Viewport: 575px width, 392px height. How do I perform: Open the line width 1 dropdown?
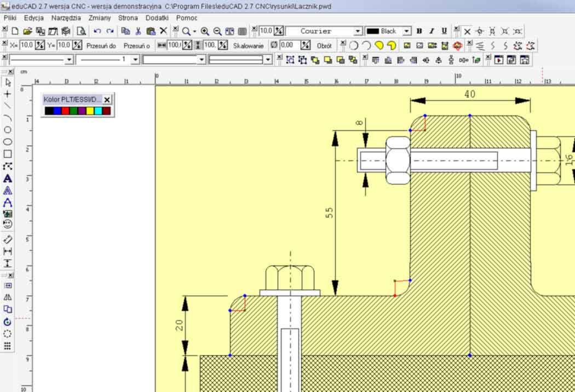click(135, 60)
